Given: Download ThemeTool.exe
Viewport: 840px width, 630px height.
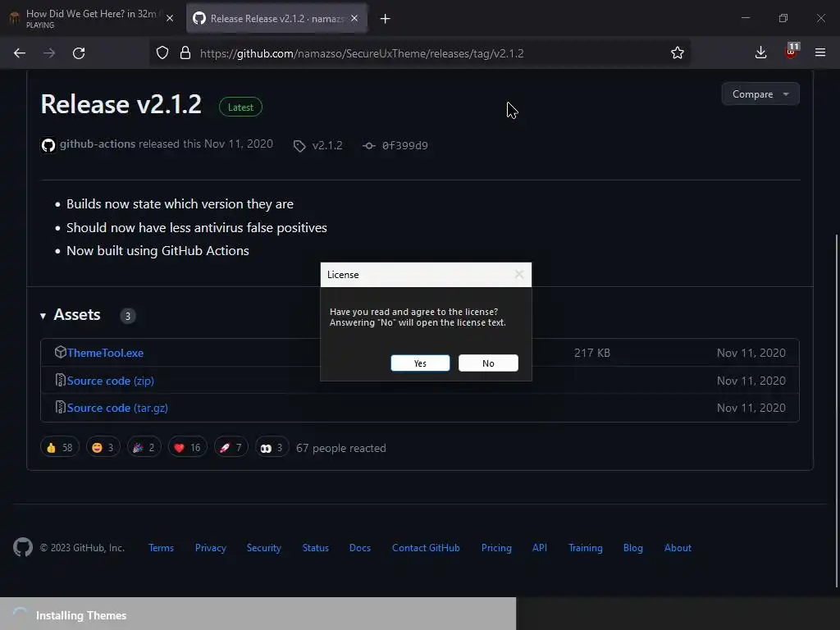Looking at the screenshot, I should tap(105, 353).
